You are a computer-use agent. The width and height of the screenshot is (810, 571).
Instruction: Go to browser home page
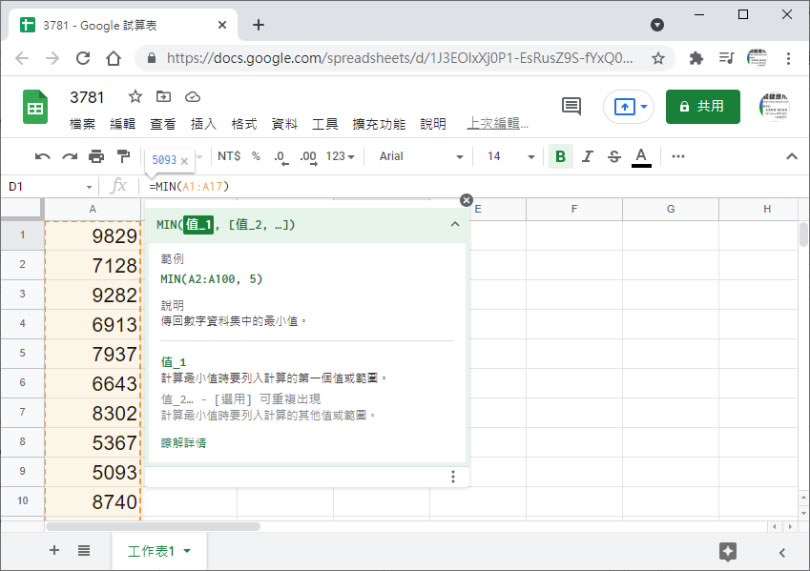(113, 58)
